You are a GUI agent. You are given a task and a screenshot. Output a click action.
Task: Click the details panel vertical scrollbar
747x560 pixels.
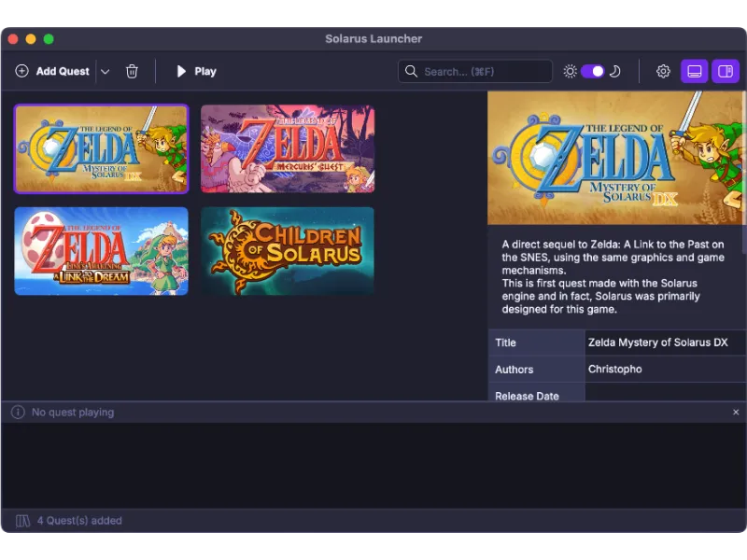point(744,173)
